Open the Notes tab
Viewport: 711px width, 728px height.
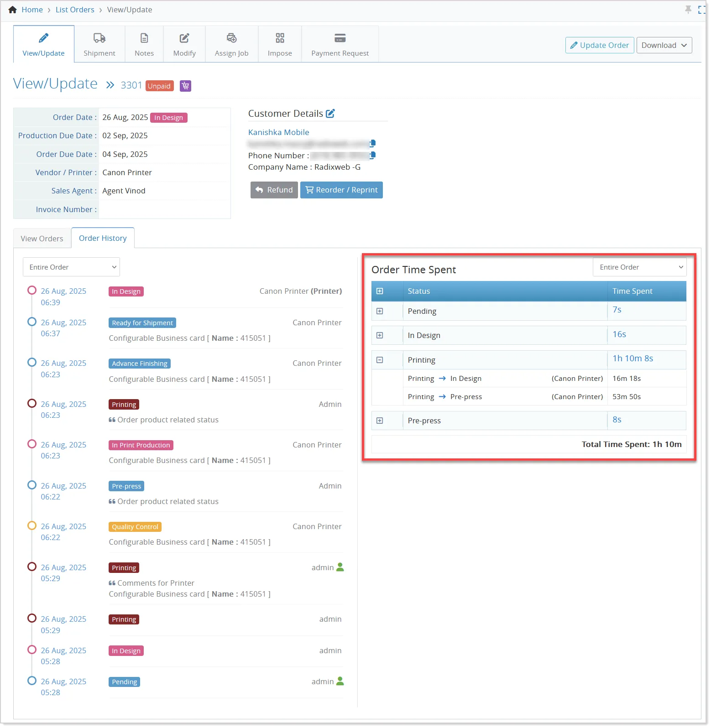tap(144, 44)
